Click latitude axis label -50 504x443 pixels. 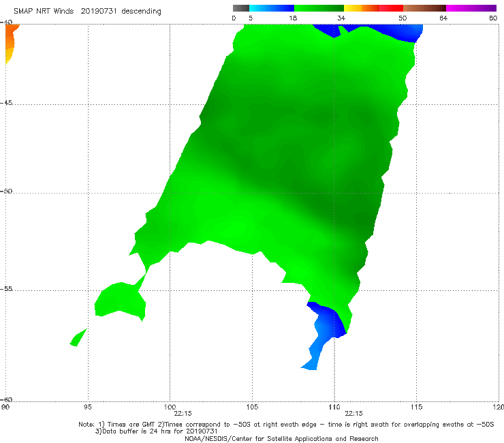[x=6, y=191]
